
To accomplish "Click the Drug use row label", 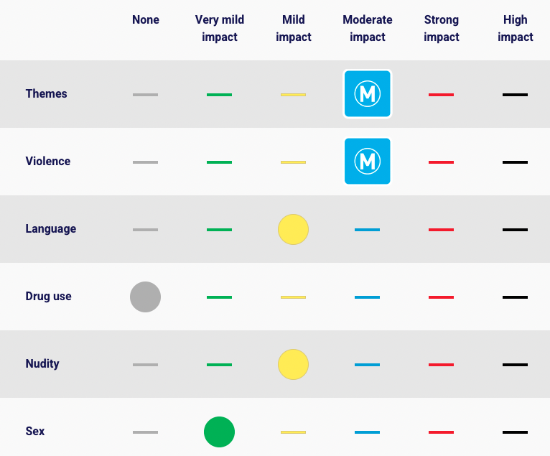I will (x=48, y=296).
